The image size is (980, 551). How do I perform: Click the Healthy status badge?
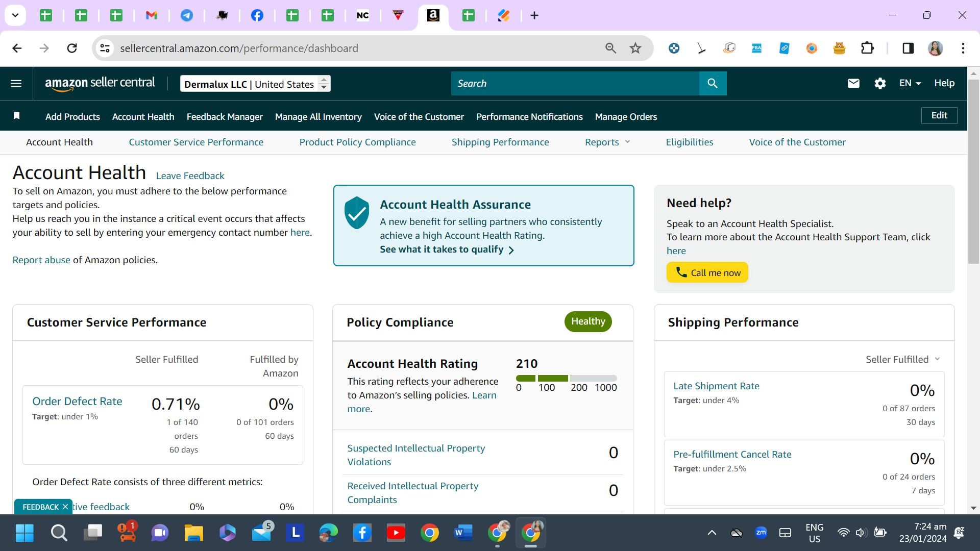588,321
